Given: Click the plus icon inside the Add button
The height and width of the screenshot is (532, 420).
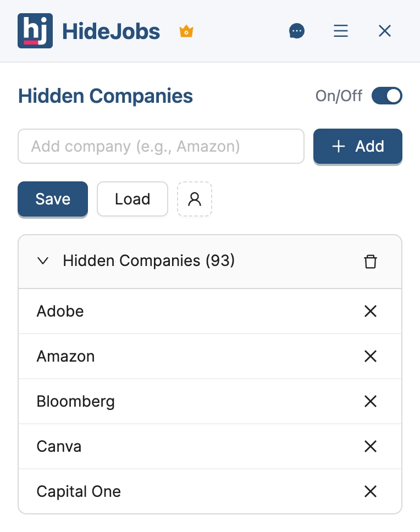Looking at the screenshot, I should [x=338, y=146].
